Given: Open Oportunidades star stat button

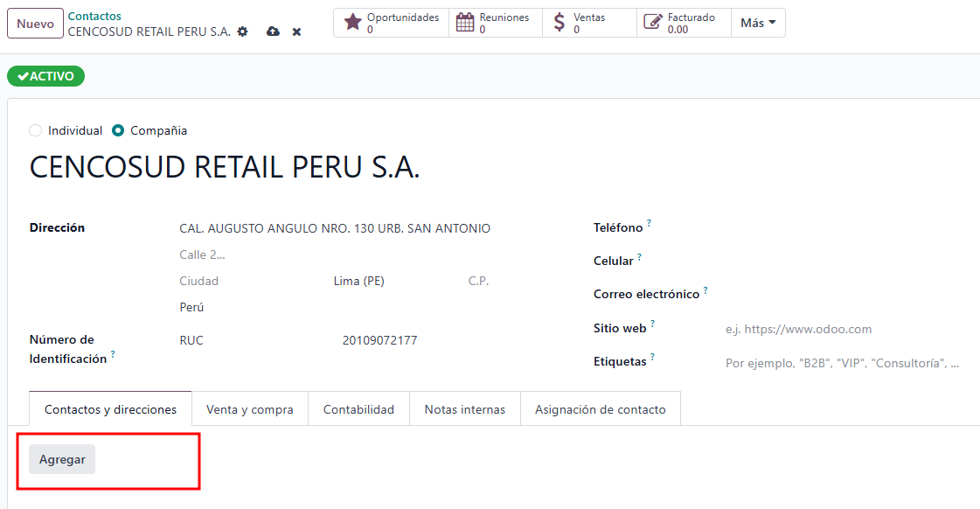Looking at the screenshot, I should coord(392,23).
